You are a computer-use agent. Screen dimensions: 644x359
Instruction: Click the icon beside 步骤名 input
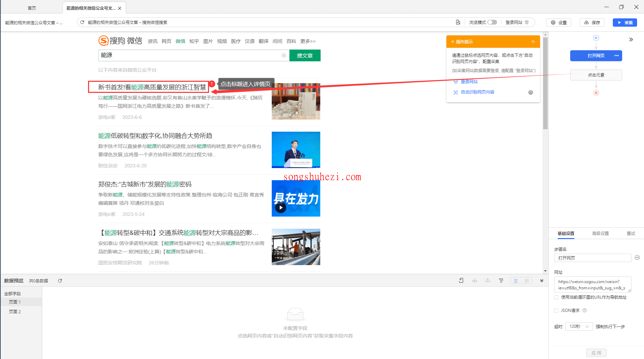coord(637,257)
